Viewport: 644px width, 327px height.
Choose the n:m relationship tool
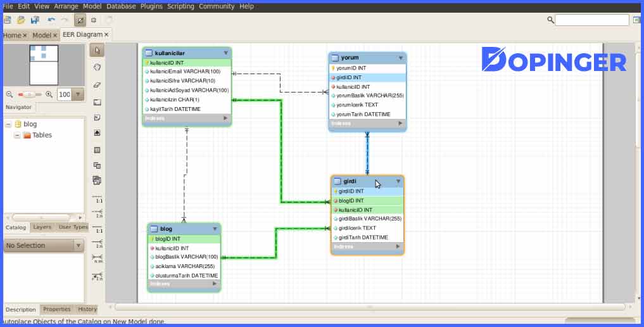tap(98, 259)
